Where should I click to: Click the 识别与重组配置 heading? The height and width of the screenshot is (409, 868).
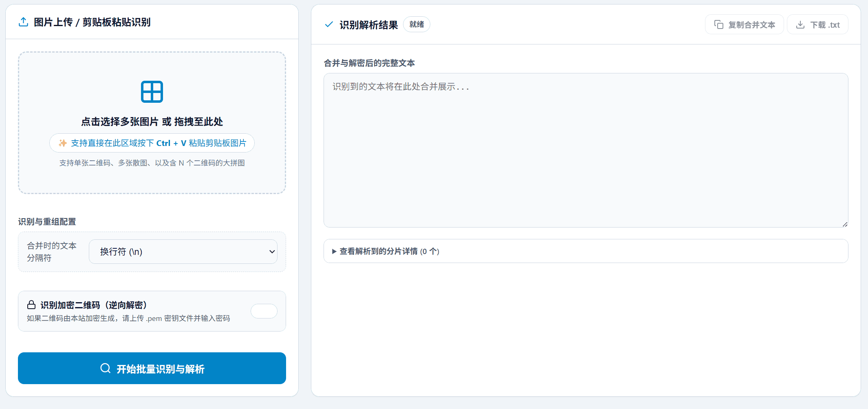click(x=47, y=221)
